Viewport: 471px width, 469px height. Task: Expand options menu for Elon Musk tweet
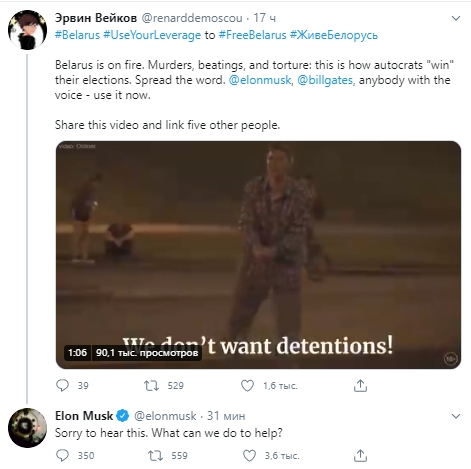(455, 416)
